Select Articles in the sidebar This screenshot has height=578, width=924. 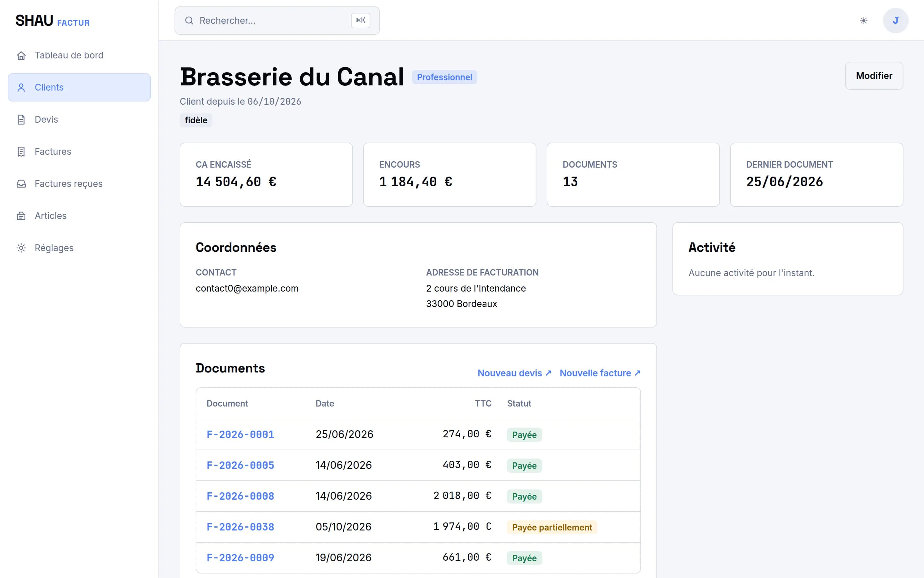pos(80,216)
